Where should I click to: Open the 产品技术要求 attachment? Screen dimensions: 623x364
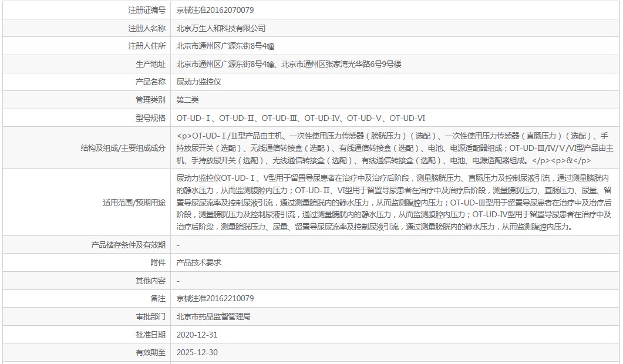pos(198,262)
